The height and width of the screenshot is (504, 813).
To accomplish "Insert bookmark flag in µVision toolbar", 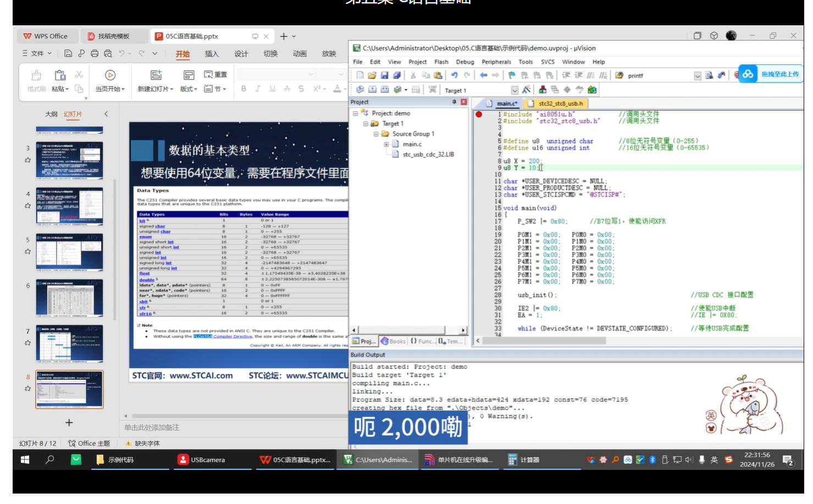I will pyautogui.click(x=512, y=75).
